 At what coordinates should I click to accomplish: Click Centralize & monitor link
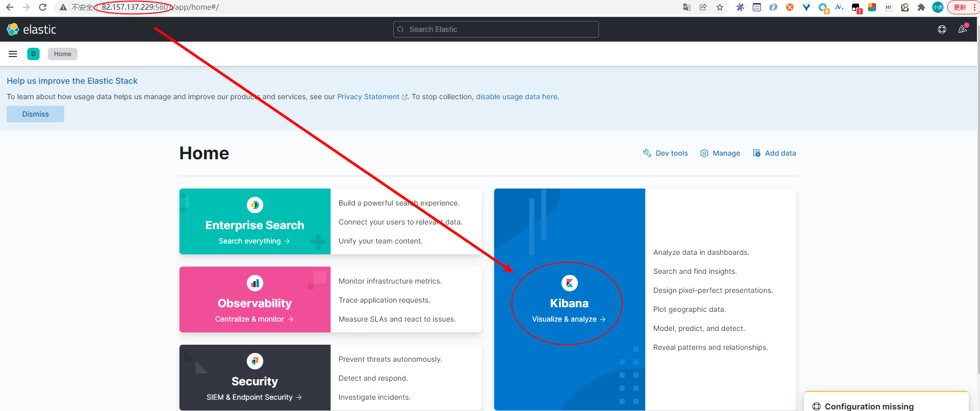pyautogui.click(x=254, y=319)
